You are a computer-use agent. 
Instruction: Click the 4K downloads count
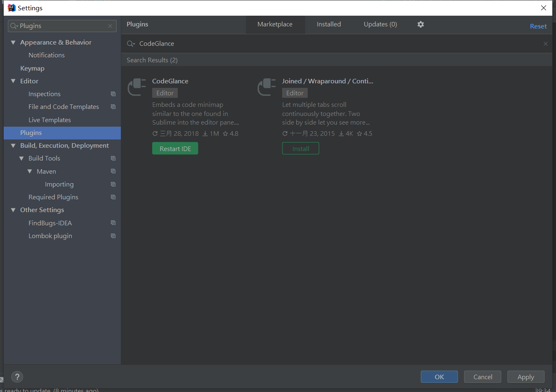pos(346,134)
